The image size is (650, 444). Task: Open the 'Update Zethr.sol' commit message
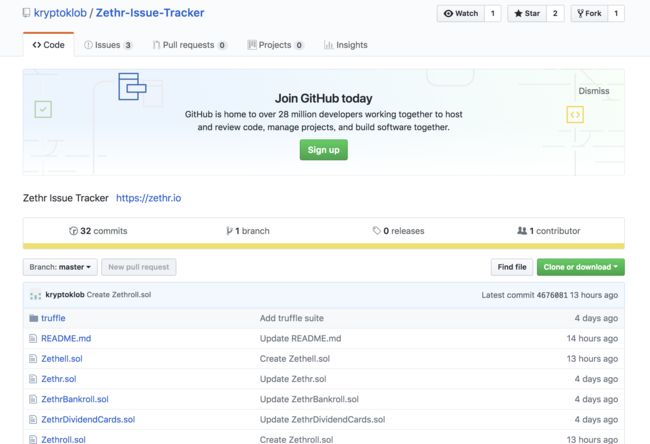click(293, 379)
